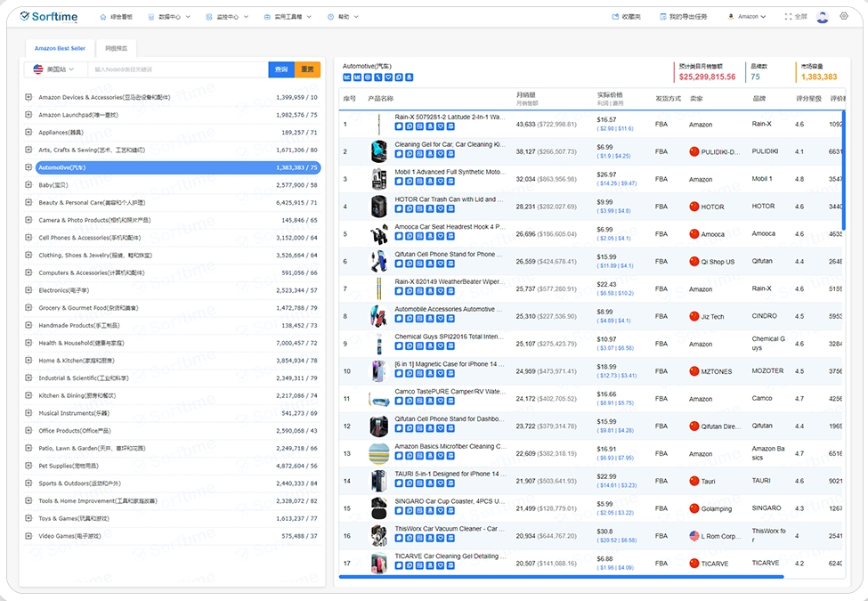The image size is (868, 601).
Task: Click the NodeId keyword search input field
Action: [x=178, y=69]
